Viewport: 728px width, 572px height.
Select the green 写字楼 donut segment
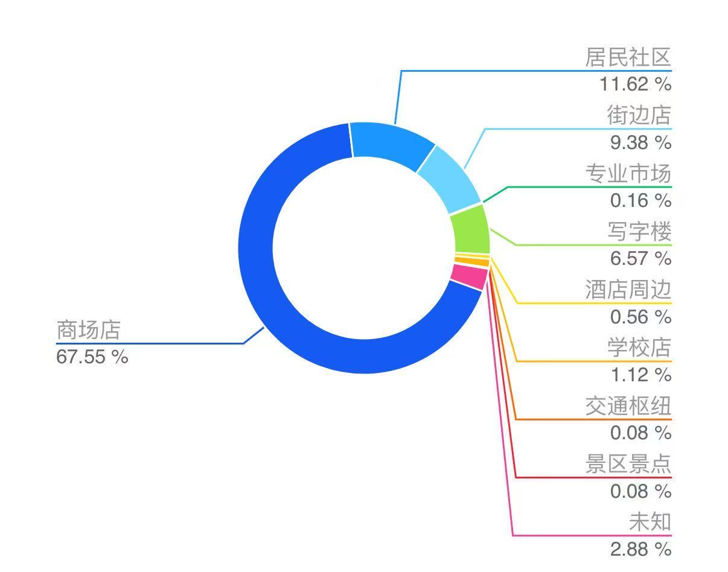coord(470,230)
